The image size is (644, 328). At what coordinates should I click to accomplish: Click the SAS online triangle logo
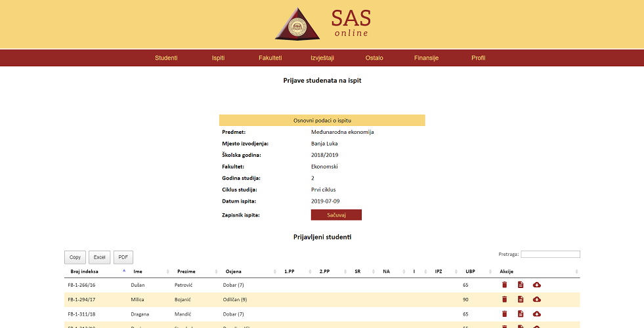point(296,24)
